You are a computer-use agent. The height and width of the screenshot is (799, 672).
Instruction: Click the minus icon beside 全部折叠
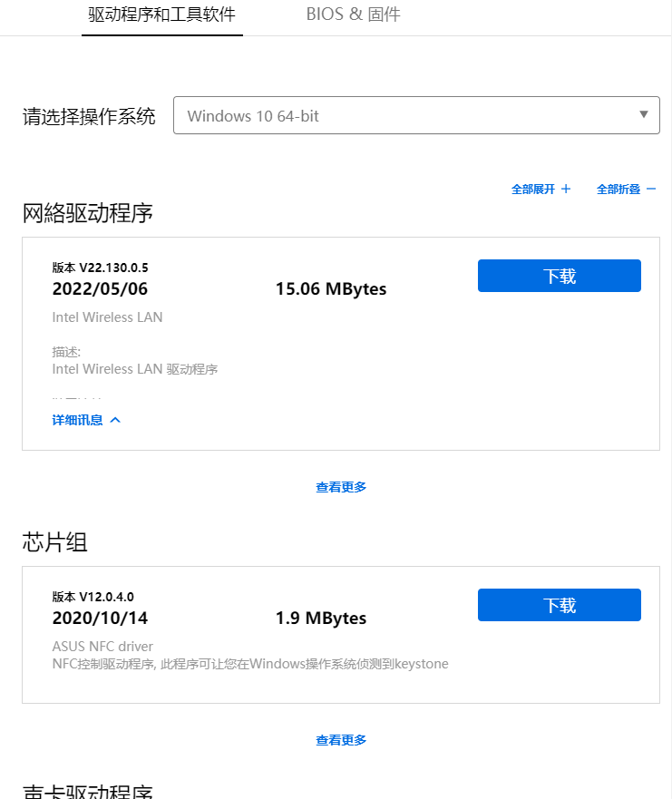point(650,190)
